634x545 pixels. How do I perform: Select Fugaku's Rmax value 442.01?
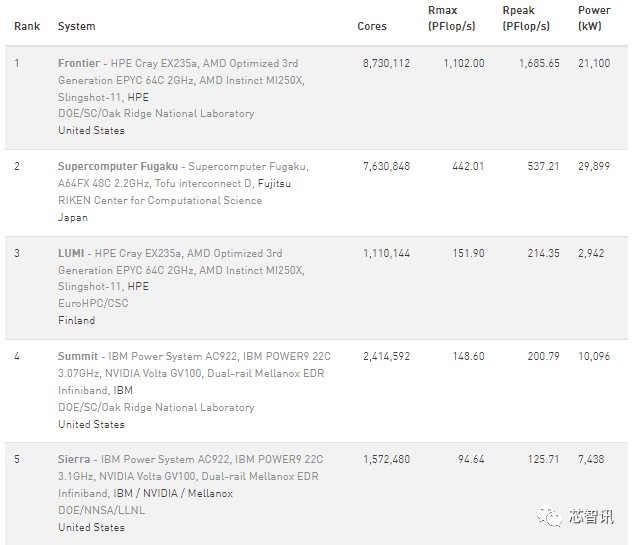click(464, 166)
